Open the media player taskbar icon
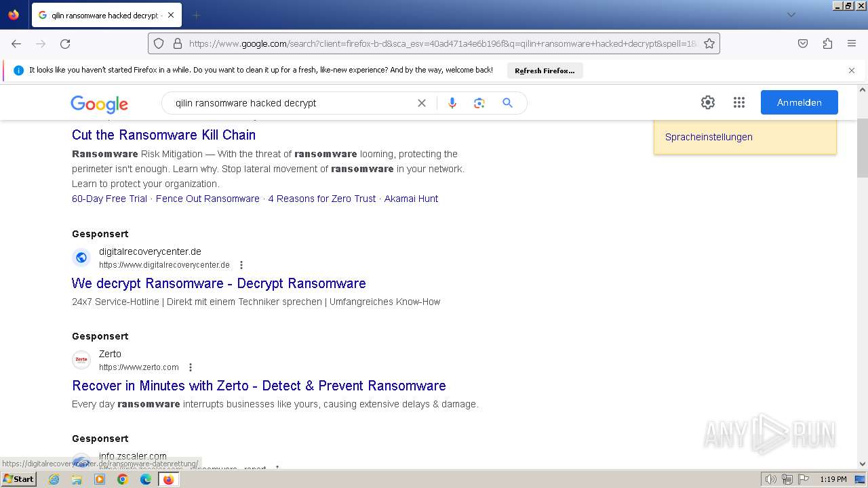 (100, 479)
